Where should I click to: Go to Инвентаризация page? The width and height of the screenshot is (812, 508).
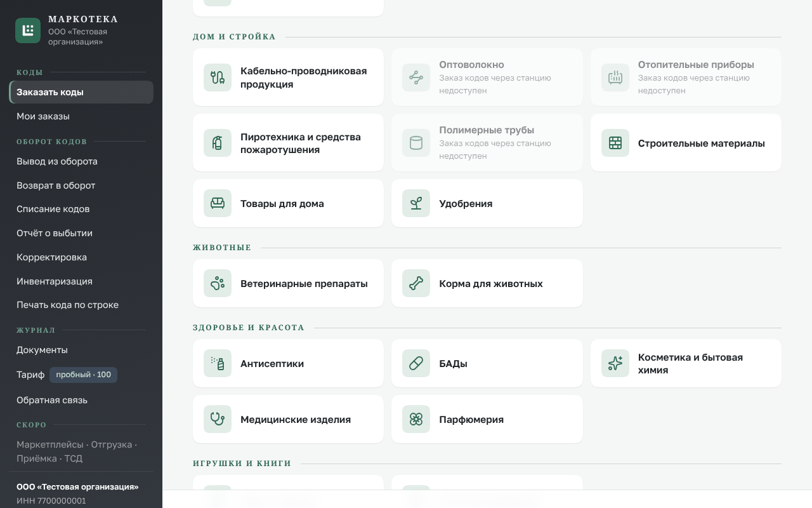pos(81,281)
